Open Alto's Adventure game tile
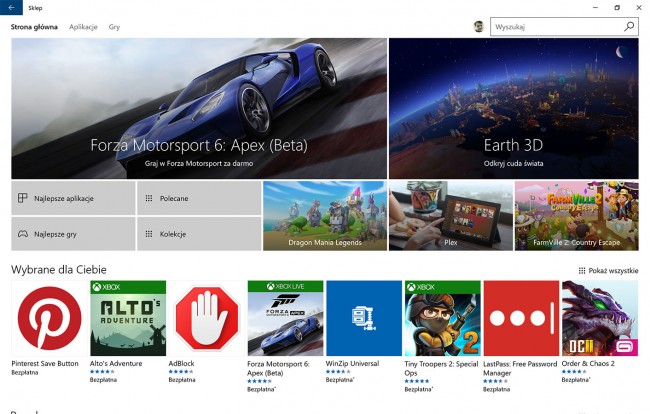This screenshot has width=650, height=414. click(x=128, y=318)
